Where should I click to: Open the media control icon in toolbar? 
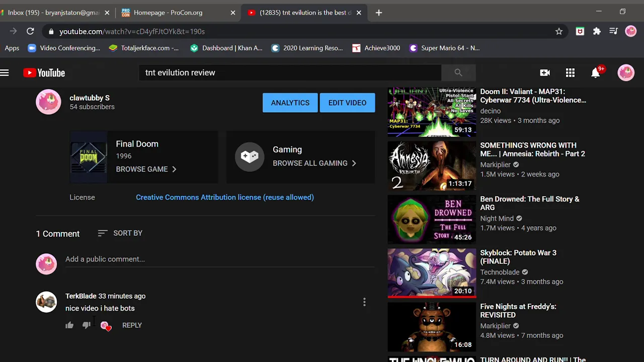(x=613, y=31)
